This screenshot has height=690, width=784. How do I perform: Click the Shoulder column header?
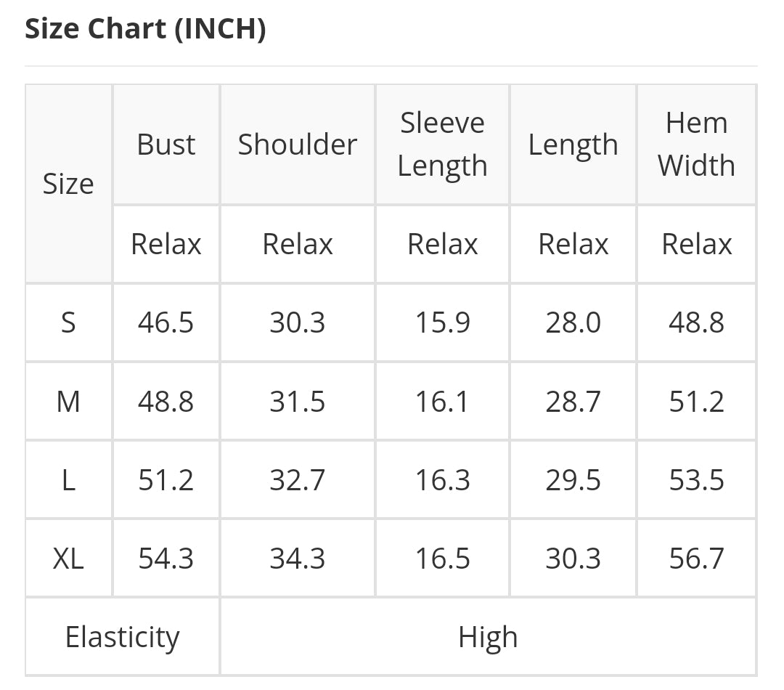coord(298,145)
